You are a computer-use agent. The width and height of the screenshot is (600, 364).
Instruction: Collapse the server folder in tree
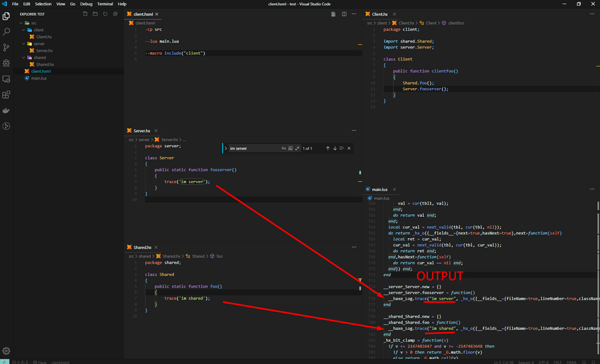click(24, 43)
